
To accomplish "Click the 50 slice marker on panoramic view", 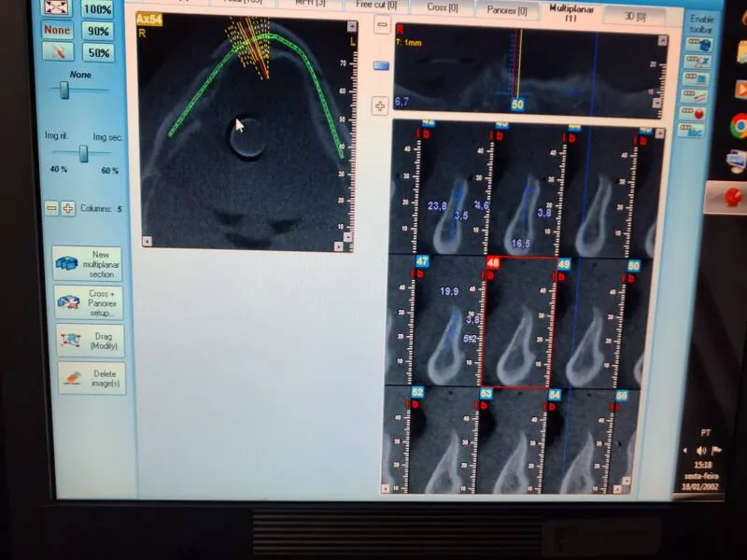I will coord(517,105).
